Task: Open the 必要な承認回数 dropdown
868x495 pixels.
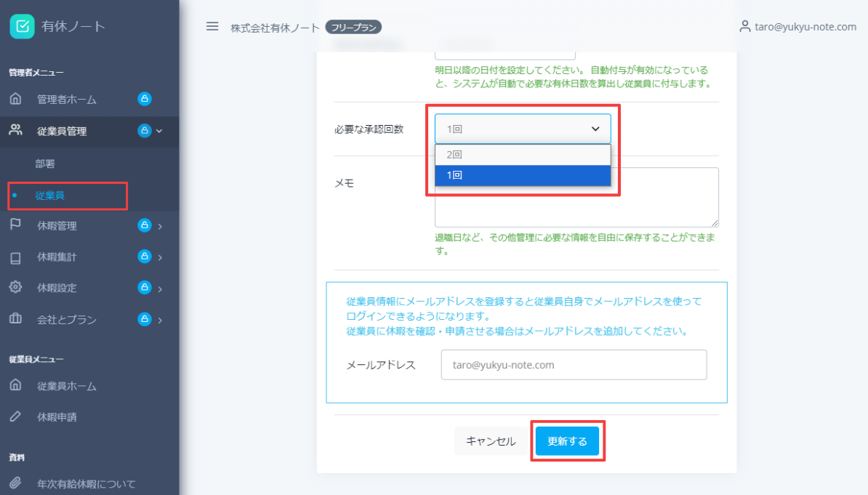Action: [522, 128]
